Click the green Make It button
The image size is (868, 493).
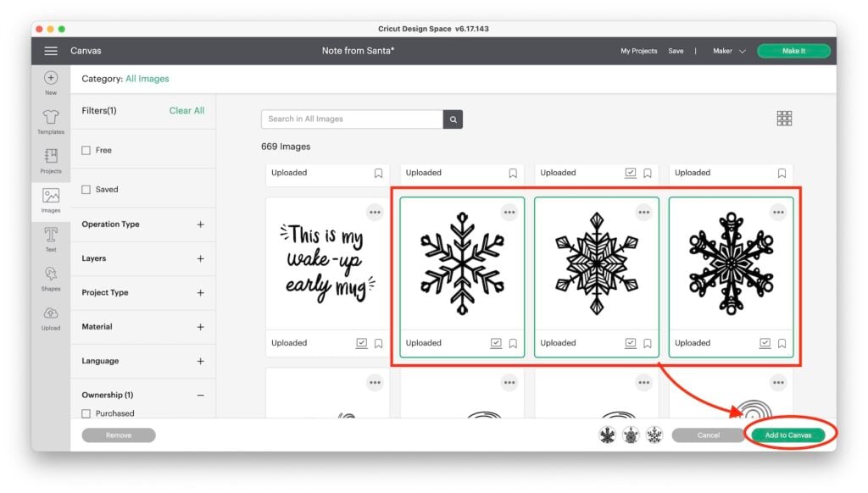793,51
